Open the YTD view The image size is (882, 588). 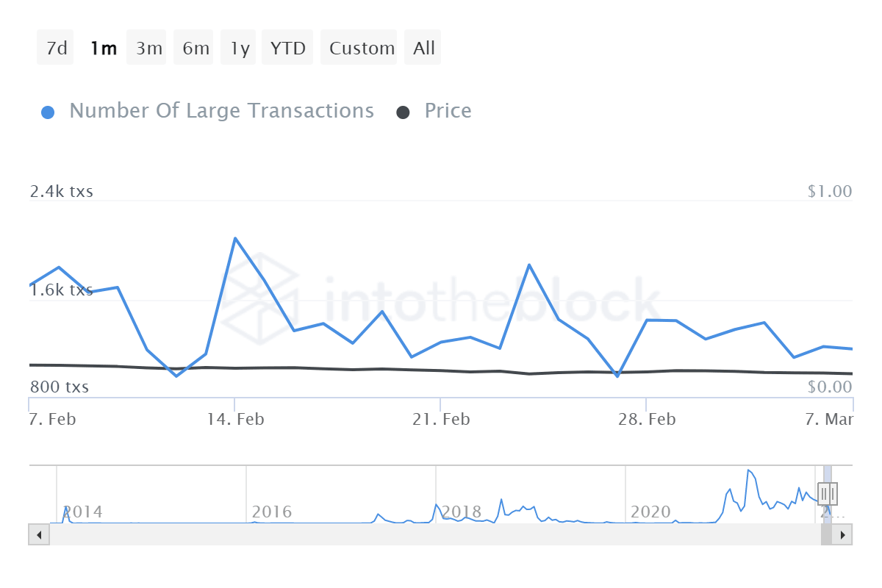click(x=287, y=47)
